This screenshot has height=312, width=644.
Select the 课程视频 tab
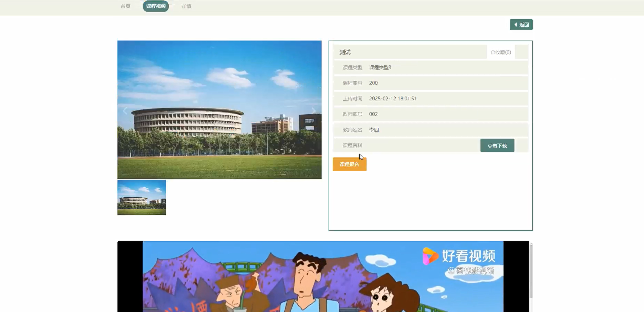pyautogui.click(x=156, y=6)
